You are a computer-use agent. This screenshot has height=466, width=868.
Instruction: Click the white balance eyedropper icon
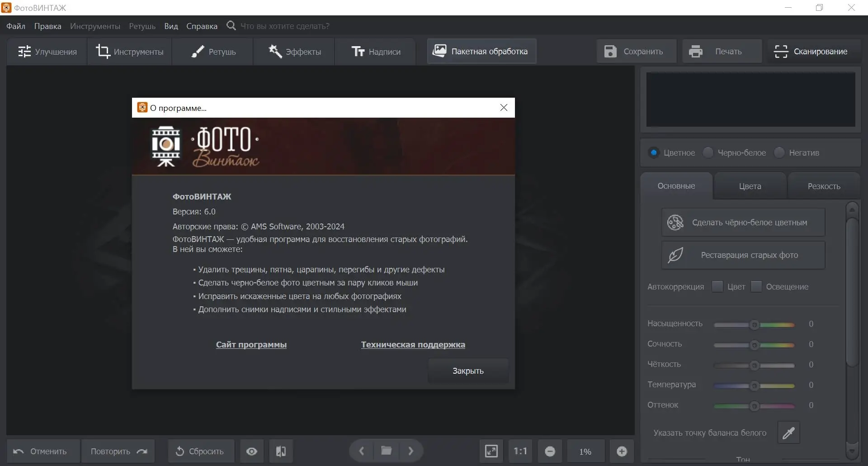coord(788,433)
